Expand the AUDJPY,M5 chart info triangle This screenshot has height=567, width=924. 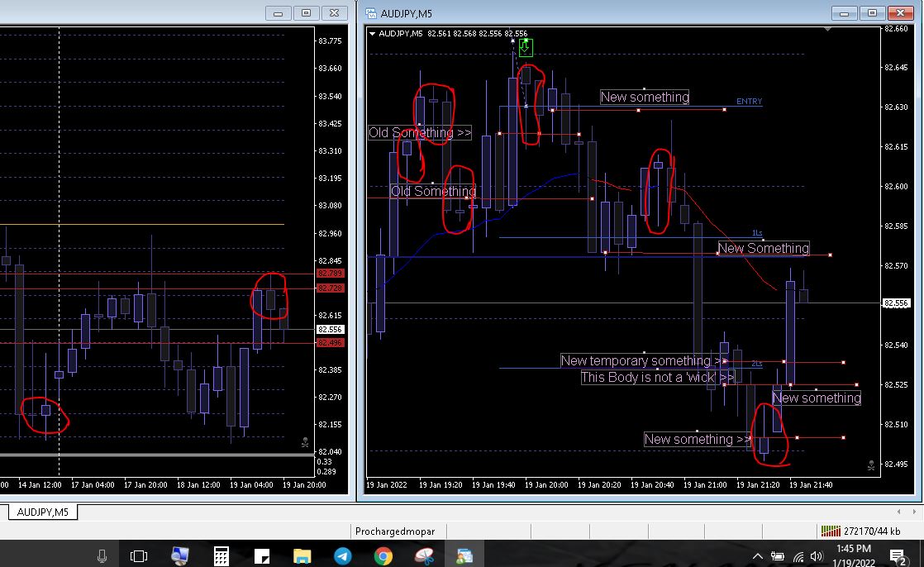pyautogui.click(x=373, y=34)
